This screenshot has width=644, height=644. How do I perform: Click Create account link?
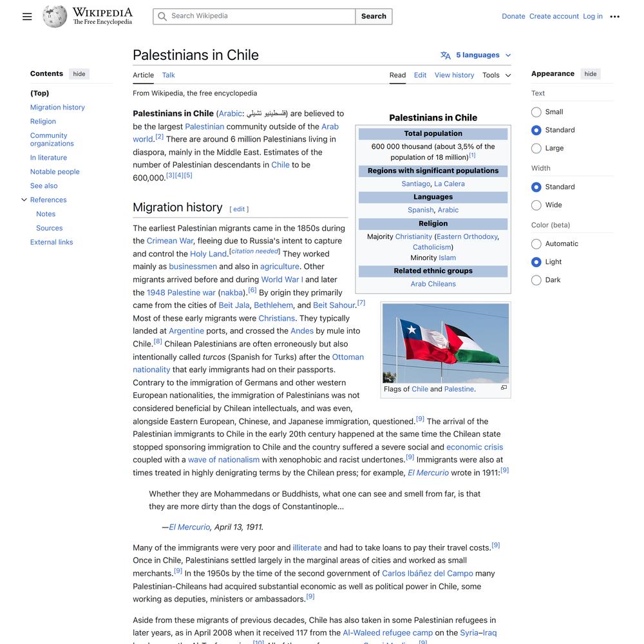click(x=554, y=17)
